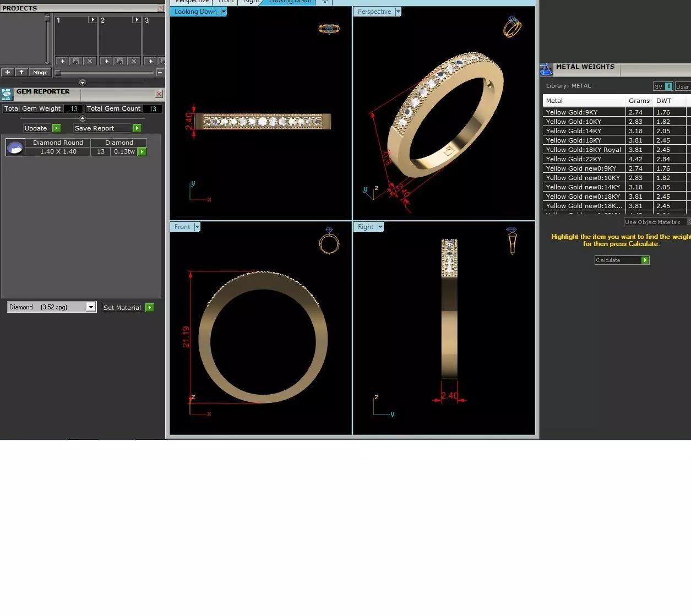Select project slot 2 thumbnail
The image size is (691, 616).
pos(120,36)
